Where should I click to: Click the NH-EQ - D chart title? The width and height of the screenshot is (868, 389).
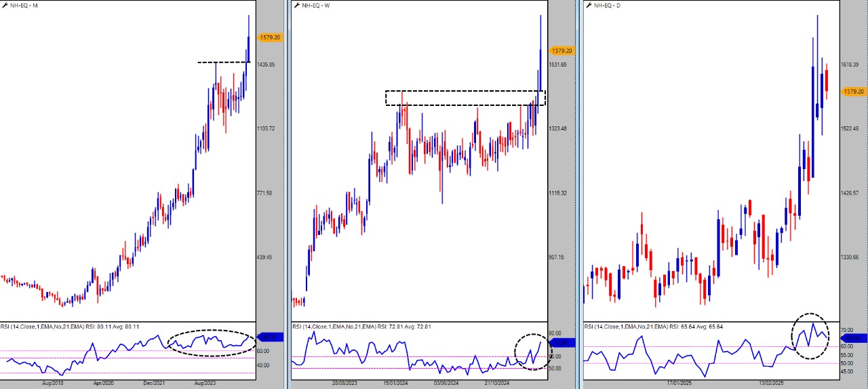pyautogui.click(x=608, y=5)
